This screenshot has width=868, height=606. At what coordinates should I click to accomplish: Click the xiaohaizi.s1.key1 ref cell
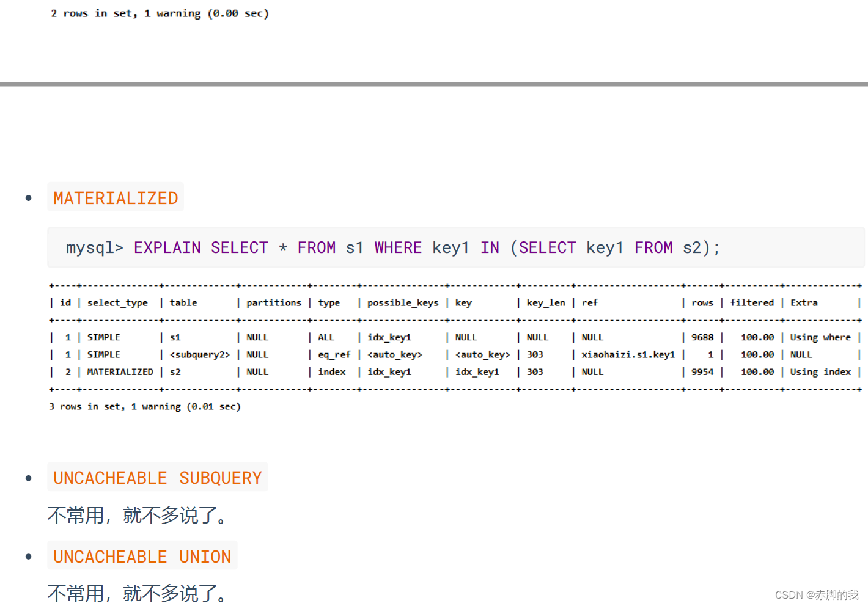(x=628, y=354)
